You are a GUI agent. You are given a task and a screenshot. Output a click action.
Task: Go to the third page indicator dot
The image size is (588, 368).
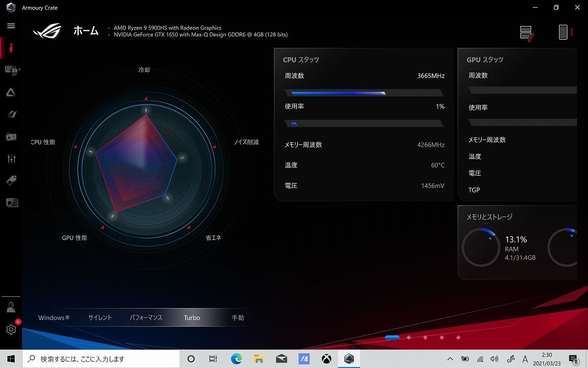tap(425, 337)
